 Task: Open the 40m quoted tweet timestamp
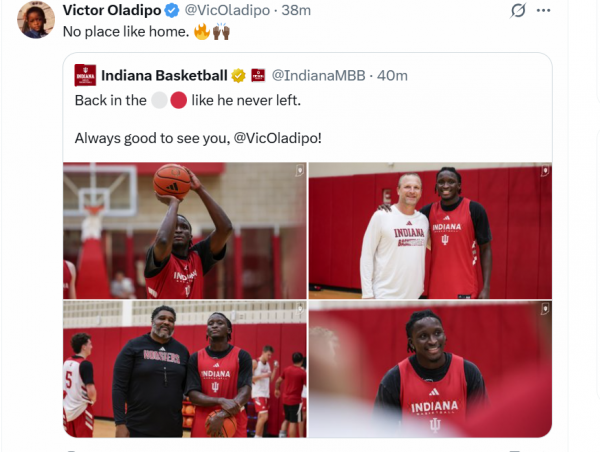click(x=392, y=76)
